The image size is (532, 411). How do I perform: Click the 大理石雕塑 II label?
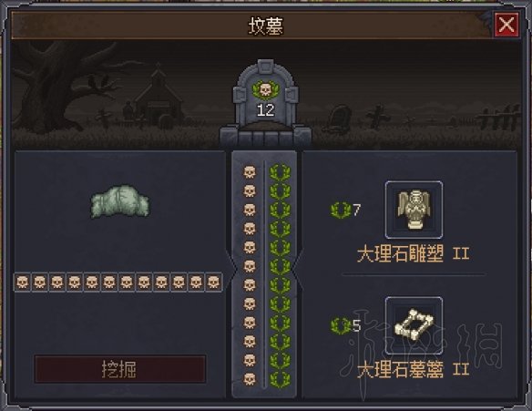click(413, 254)
